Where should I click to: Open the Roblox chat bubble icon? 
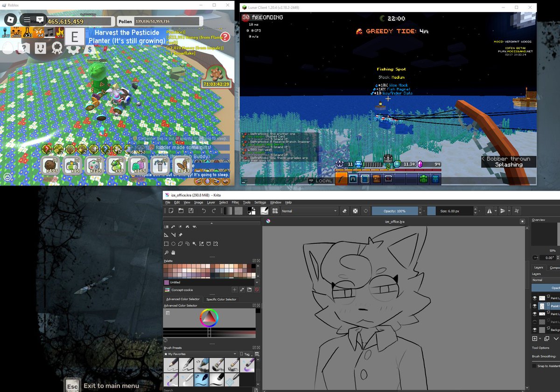tap(41, 20)
